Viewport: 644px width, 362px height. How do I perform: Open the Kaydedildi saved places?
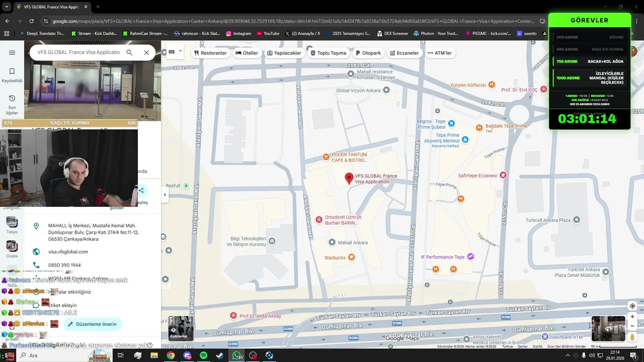(x=12, y=75)
